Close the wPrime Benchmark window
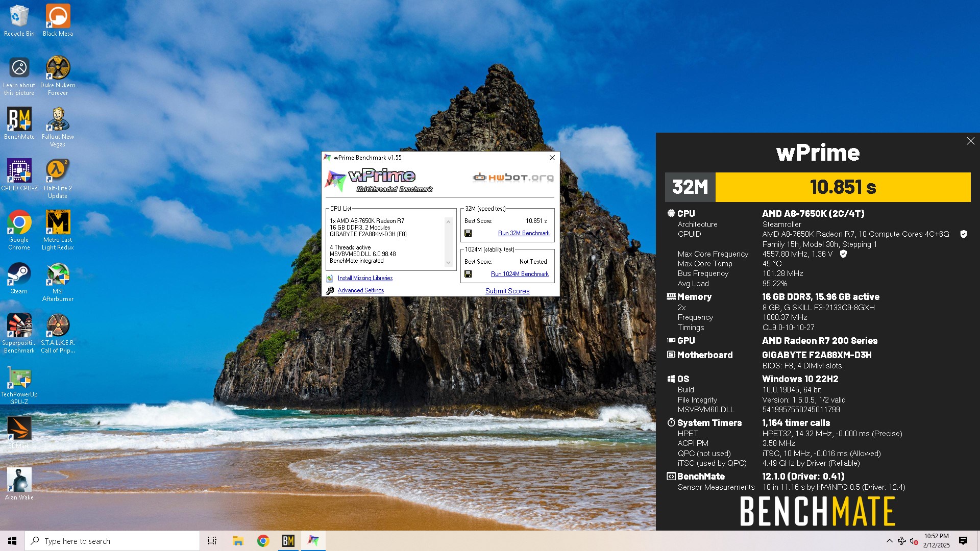 (552, 158)
